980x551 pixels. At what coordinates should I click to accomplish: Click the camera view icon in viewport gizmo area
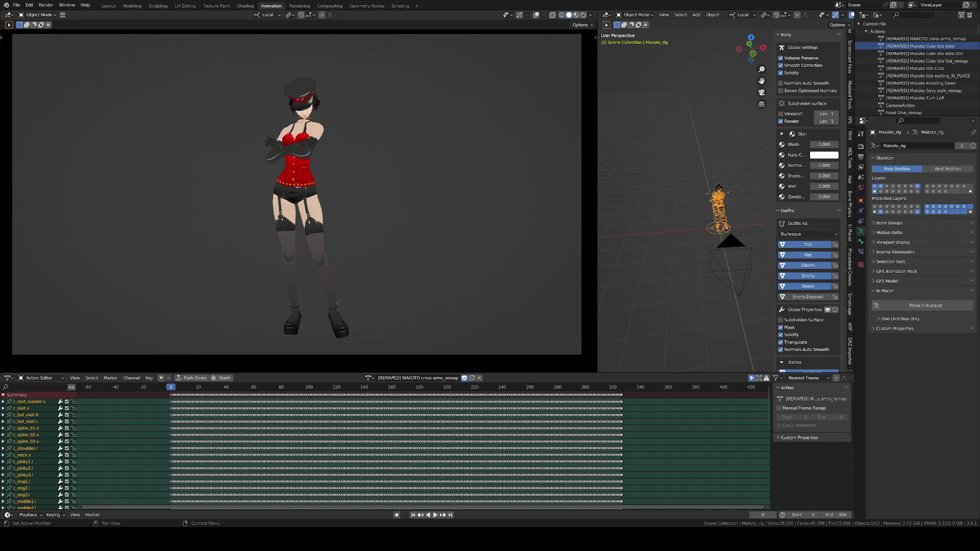(x=761, y=92)
